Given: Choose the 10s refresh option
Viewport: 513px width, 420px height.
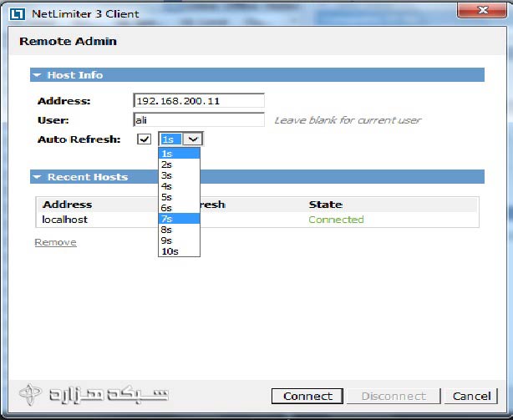Looking at the screenshot, I should [180, 251].
